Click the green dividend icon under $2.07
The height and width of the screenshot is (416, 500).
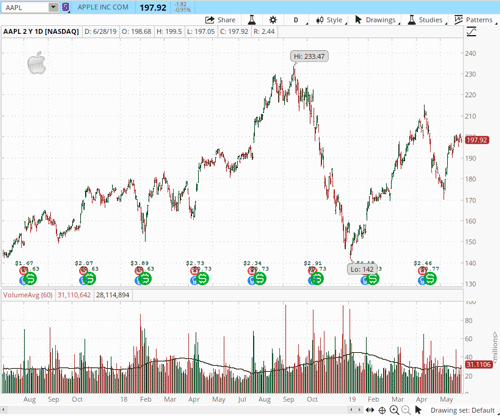coord(90,278)
